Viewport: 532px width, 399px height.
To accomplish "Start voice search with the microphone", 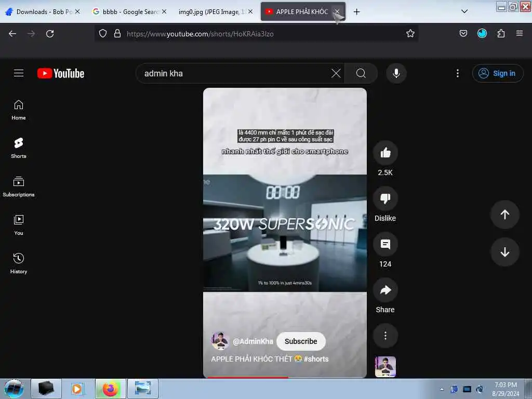I will [396, 73].
